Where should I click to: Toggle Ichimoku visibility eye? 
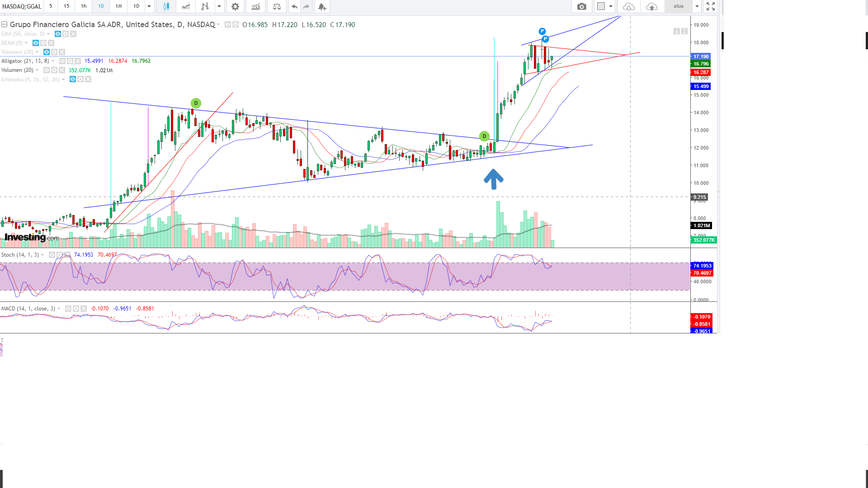[73, 80]
